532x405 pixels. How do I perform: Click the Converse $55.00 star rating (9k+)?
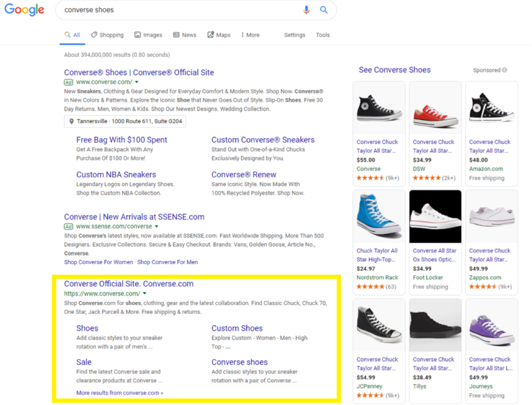coord(378,178)
